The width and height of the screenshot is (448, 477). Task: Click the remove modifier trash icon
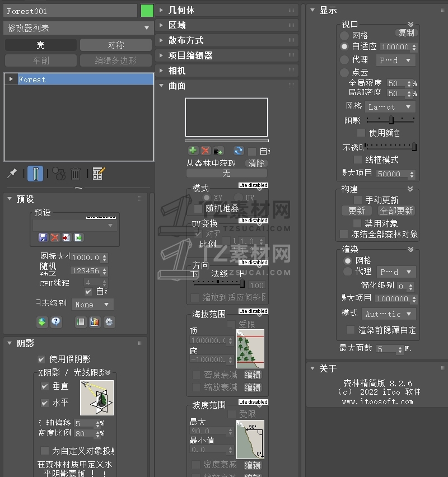tap(76, 174)
